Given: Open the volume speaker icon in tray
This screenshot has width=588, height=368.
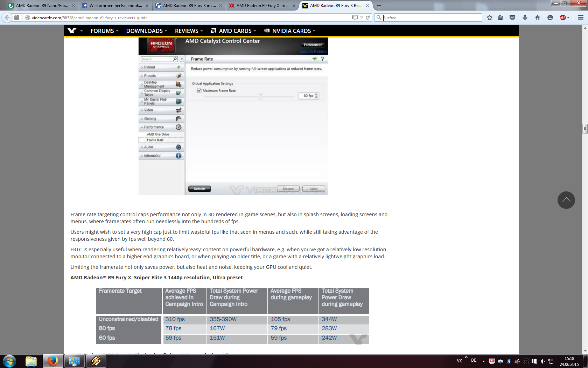Looking at the screenshot, I should (x=542, y=361).
